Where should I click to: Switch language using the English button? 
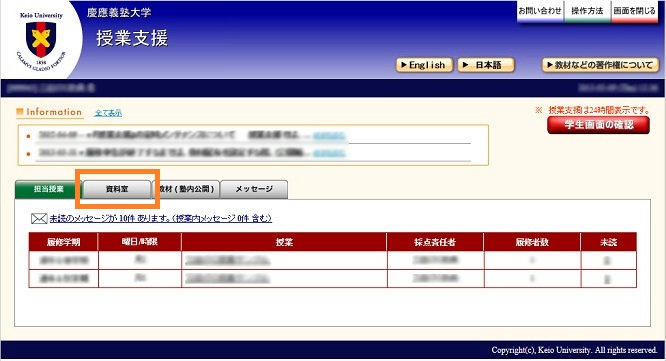[x=424, y=65]
